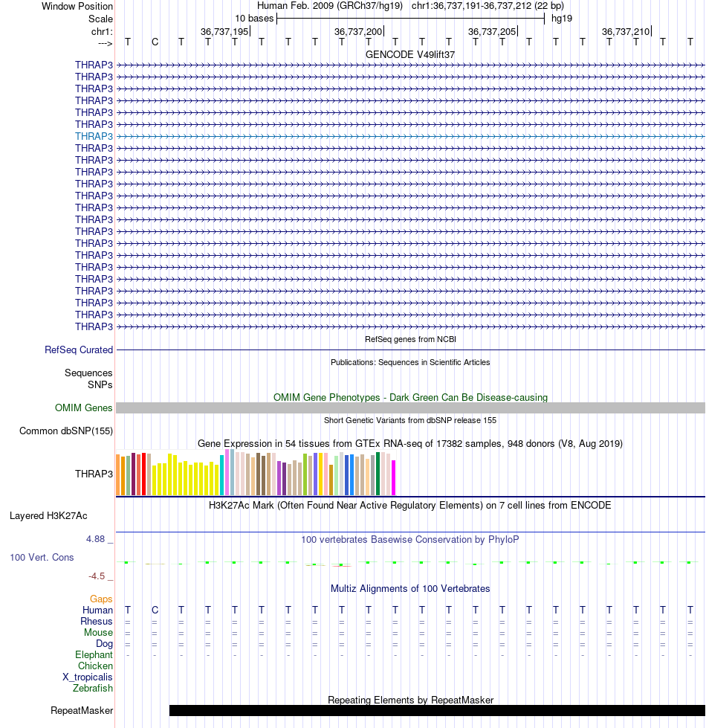Click the magenta last bar in GTEx chart
706x728 pixels.
[394, 477]
